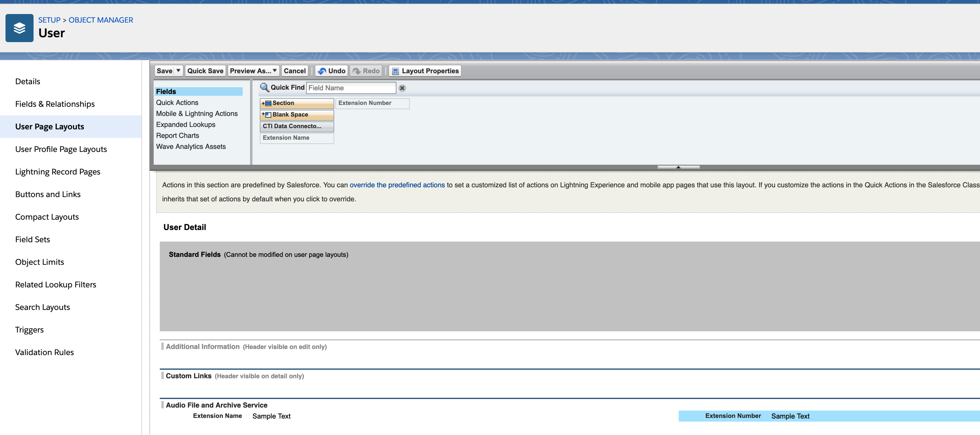Viewport: 980px width, 435px height.
Task: Select Expanded Lookups category
Action: click(186, 125)
